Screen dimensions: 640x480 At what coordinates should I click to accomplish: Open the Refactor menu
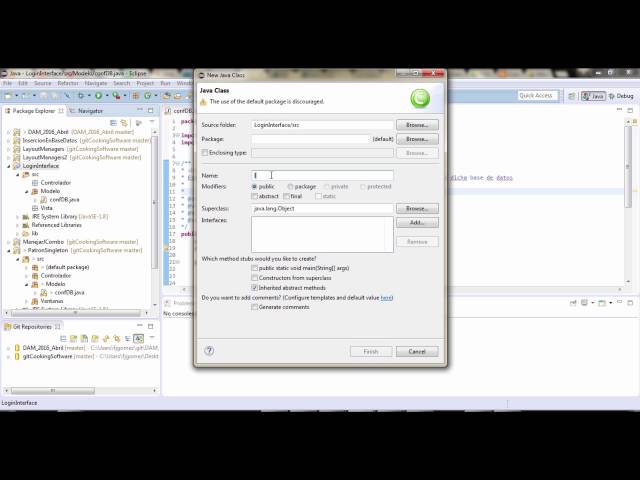68,83
